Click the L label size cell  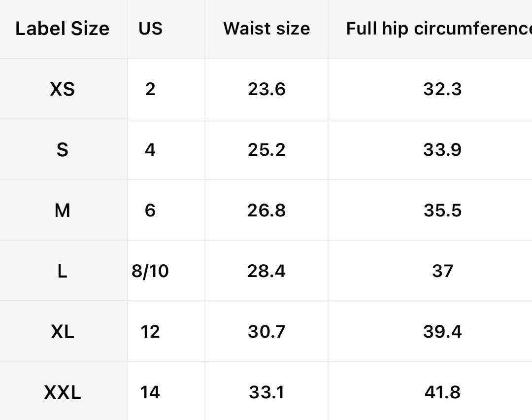point(63,271)
